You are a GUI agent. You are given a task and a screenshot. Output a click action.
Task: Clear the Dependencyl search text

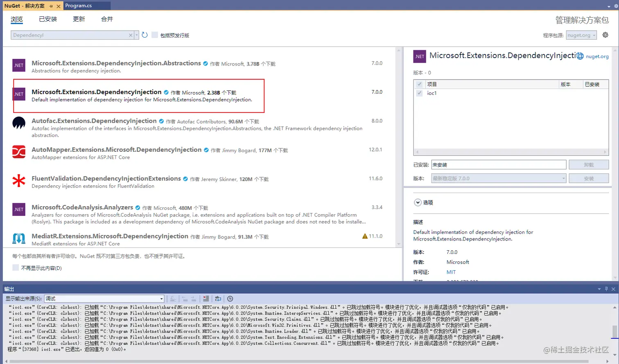pyautogui.click(x=131, y=35)
